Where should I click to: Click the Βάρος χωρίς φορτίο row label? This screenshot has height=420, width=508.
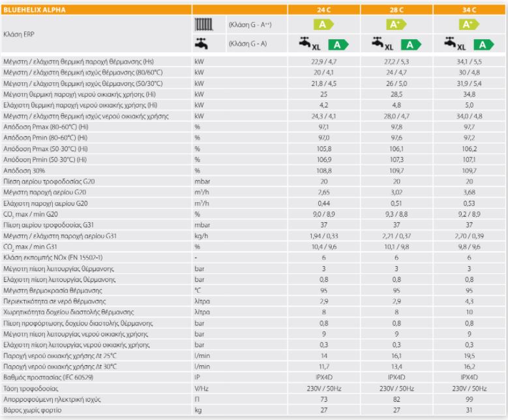[x=33, y=410]
